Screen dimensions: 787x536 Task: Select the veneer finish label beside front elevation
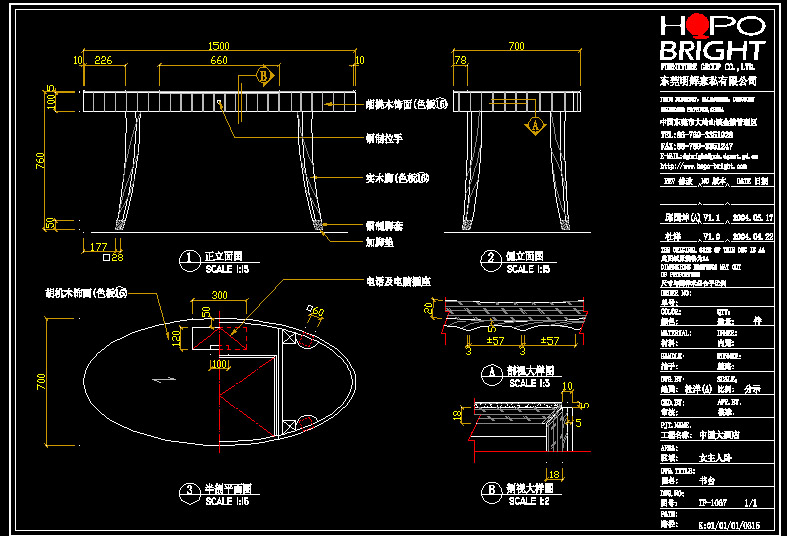point(407,104)
